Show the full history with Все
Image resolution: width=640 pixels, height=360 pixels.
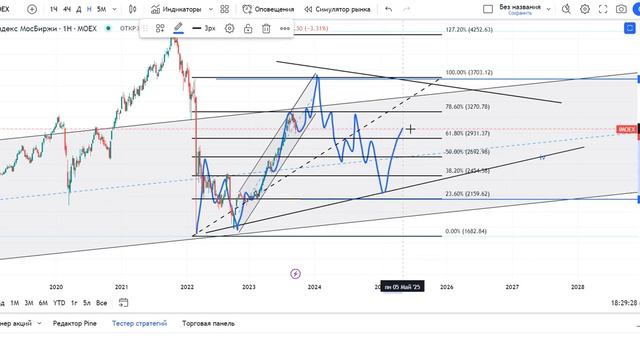click(x=102, y=303)
